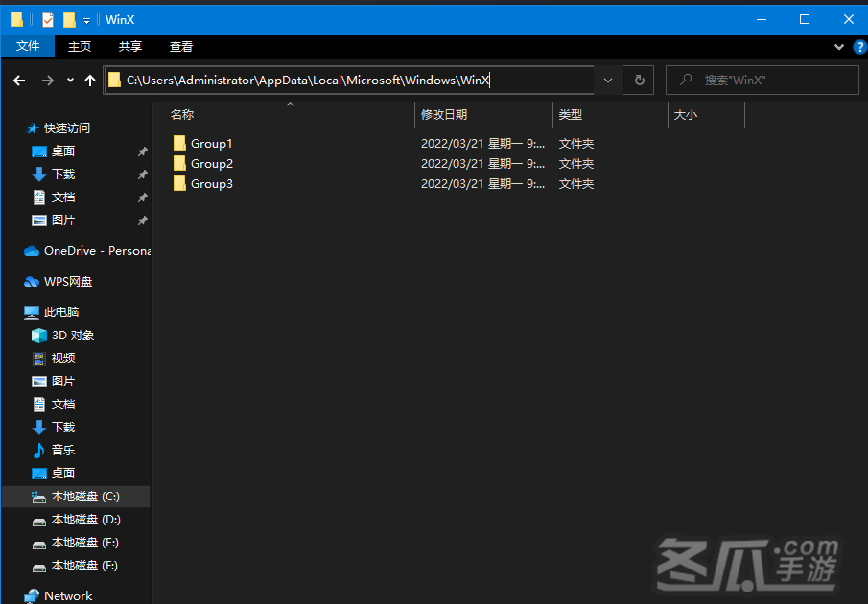This screenshot has height=604, width=868.
Task: Select the Group1 folder icon
Action: 179,143
